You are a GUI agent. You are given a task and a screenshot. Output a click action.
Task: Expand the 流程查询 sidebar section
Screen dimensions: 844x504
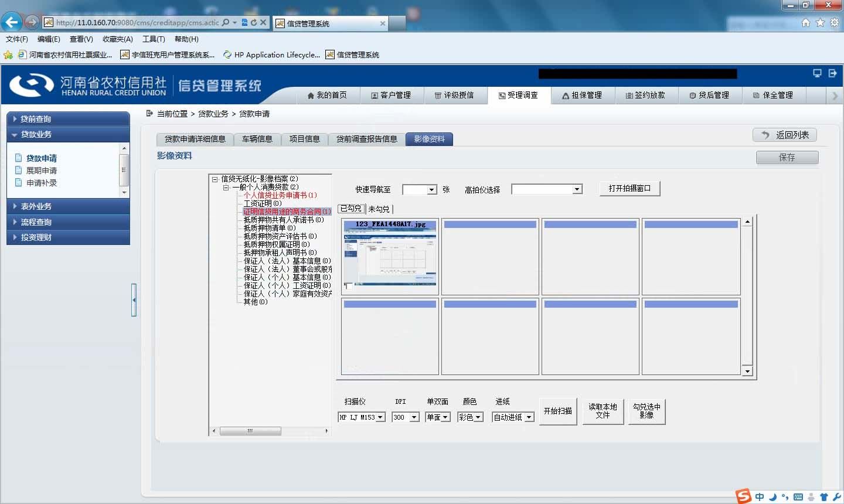[x=68, y=222]
